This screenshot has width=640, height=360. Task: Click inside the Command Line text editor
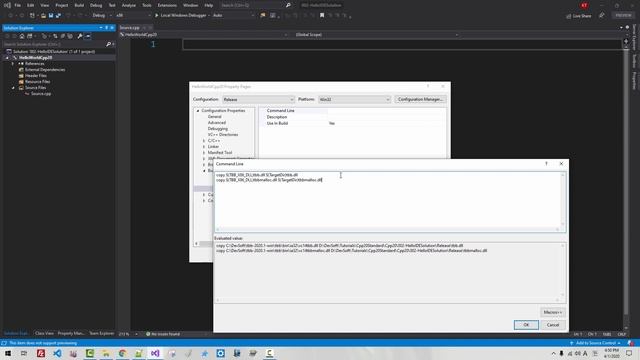tap(390, 202)
